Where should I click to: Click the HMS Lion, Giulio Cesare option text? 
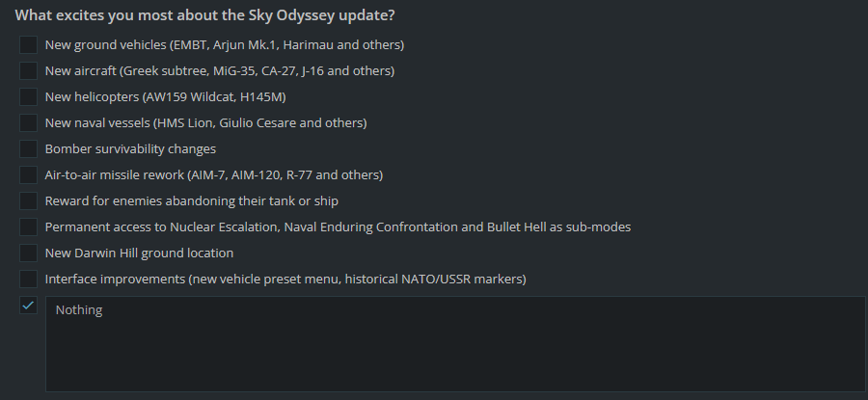(x=205, y=122)
